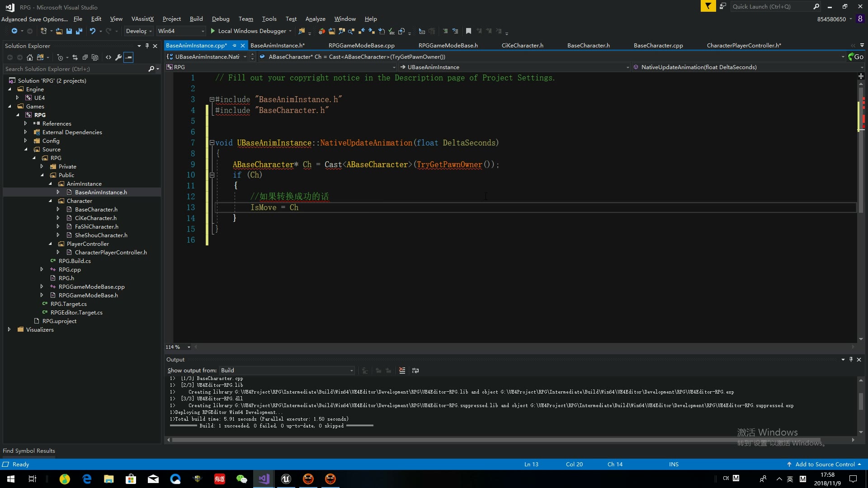This screenshot has width=868, height=488.
Task: Click the Sync with Active Document icon
Action: click(75, 57)
